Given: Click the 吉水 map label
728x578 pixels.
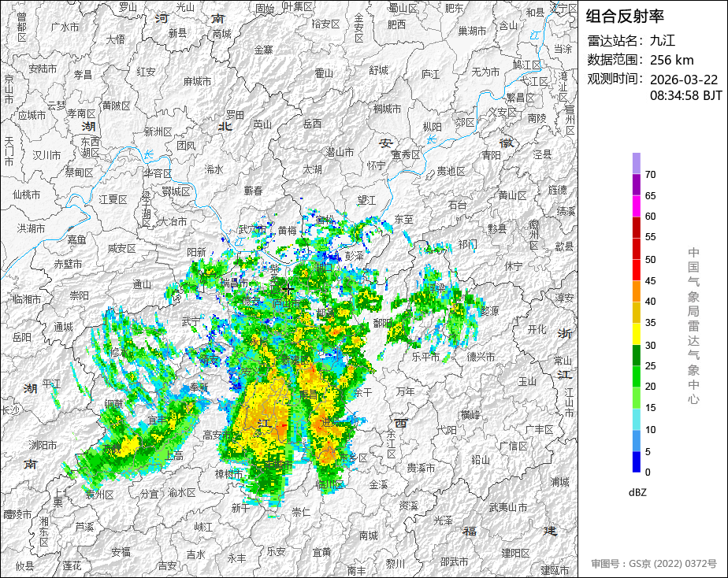Looking at the screenshot, I should tap(196, 555).
